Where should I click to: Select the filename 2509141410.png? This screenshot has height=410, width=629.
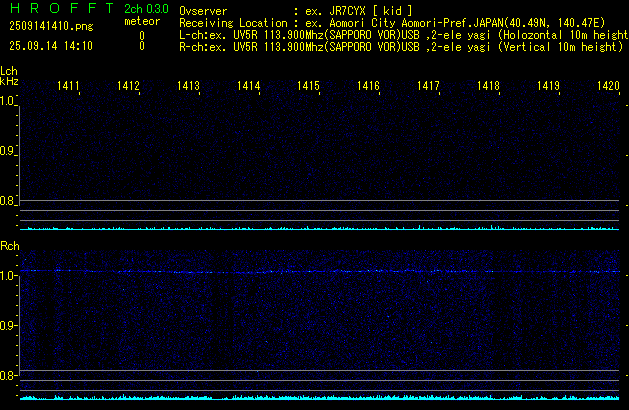click(51, 26)
